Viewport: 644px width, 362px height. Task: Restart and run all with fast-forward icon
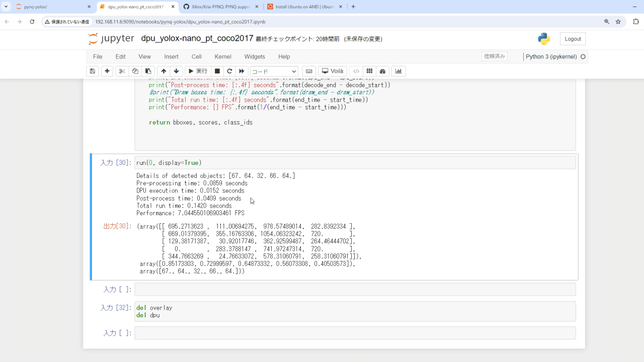click(242, 71)
